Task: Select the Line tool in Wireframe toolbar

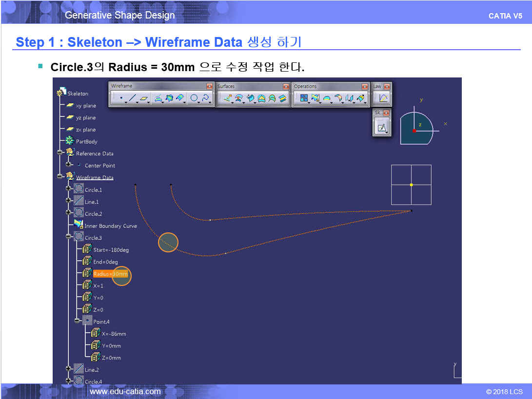Action: (x=132, y=98)
